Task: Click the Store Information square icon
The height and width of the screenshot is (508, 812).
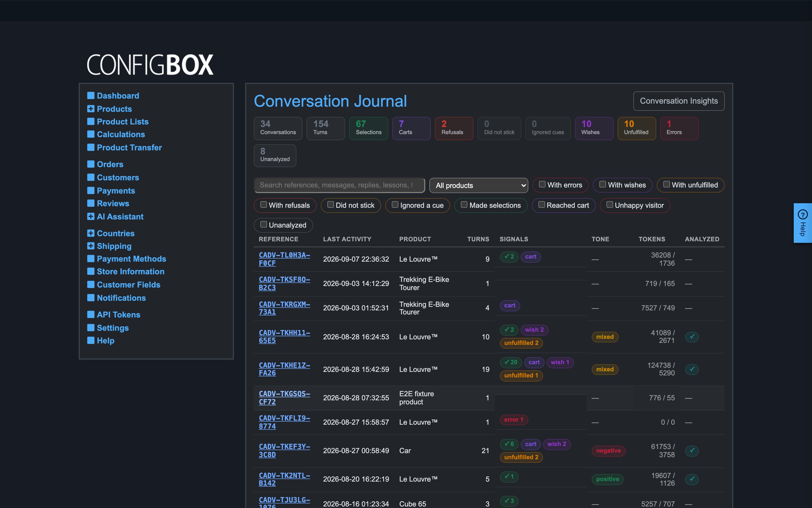Action: point(91,271)
